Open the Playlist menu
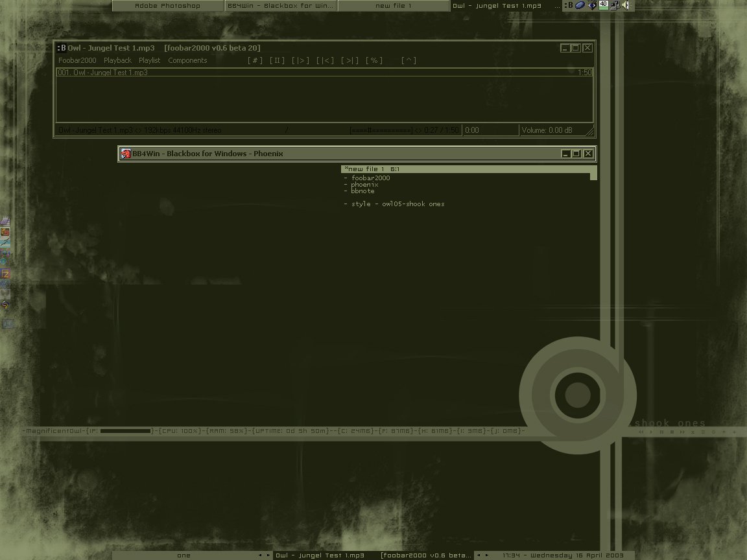Image resolution: width=747 pixels, height=560 pixels. click(149, 60)
